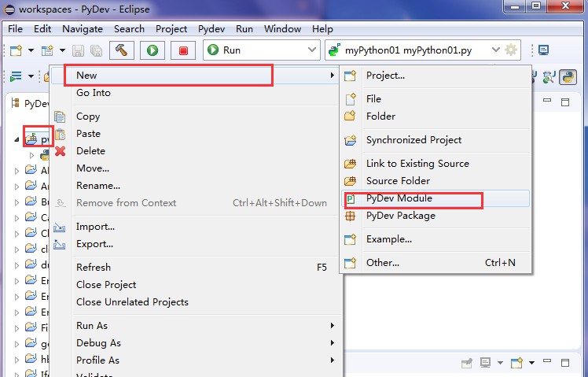Open the Edit menu
588x377 pixels.
pos(42,29)
